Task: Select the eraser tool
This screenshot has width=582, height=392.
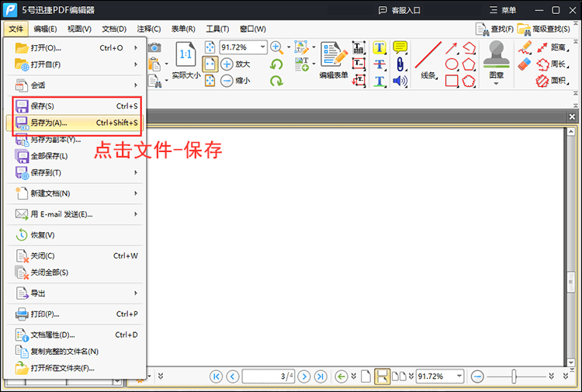Action: 525,64
